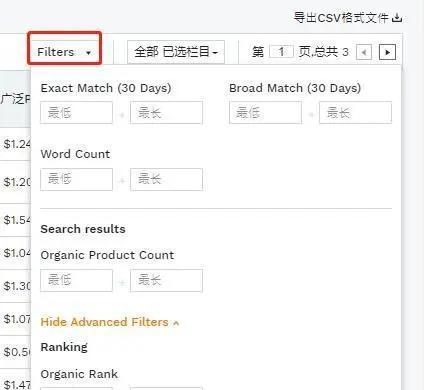Screen dimensions: 424x390
Task: Focus Exact Match minimum input
Action: (76, 113)
